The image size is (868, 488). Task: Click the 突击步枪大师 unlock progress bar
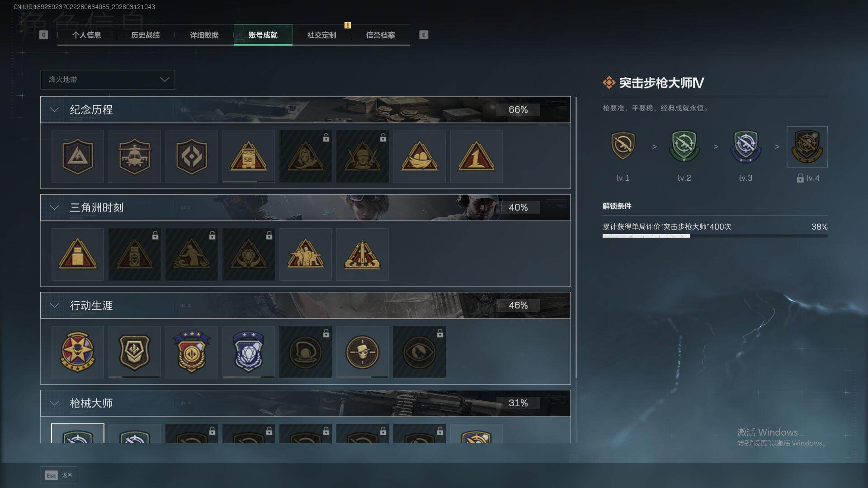[x=715, y=236]
